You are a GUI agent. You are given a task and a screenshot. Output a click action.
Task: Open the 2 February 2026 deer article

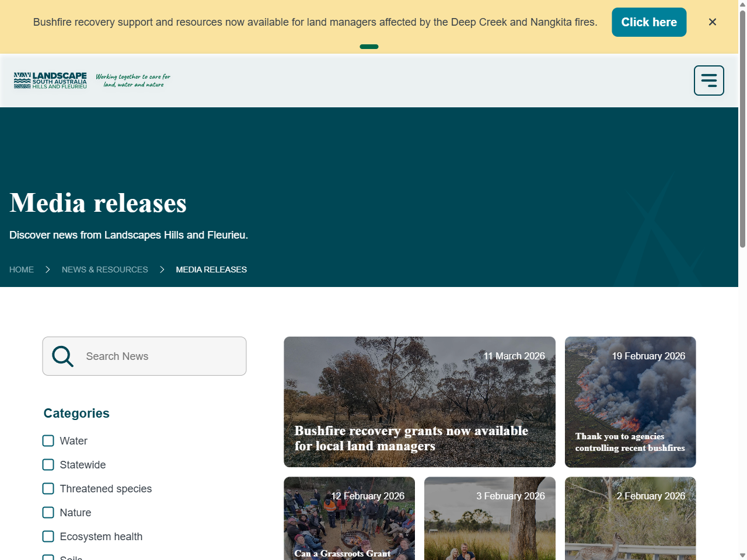coord(630,519)
